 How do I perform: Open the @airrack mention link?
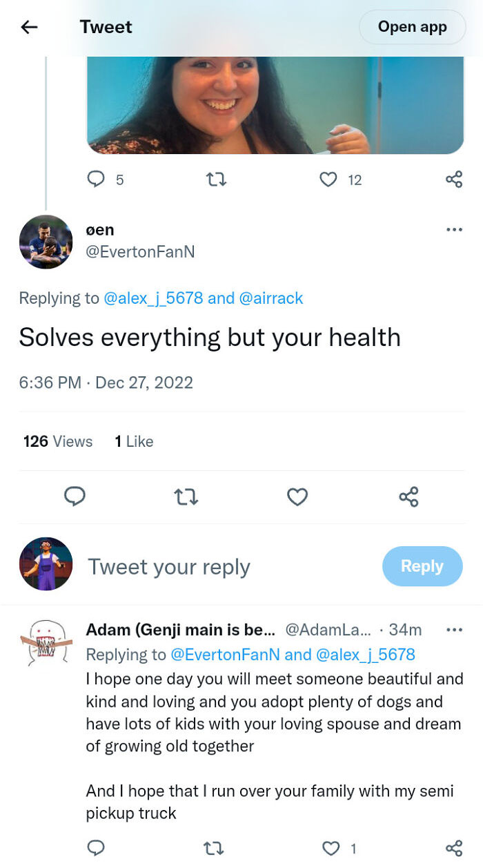point(270,298)
